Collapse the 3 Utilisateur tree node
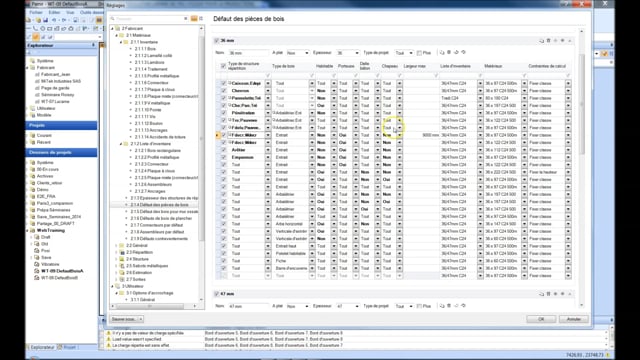Screen dimensions: 640x360 coord(113,286)
